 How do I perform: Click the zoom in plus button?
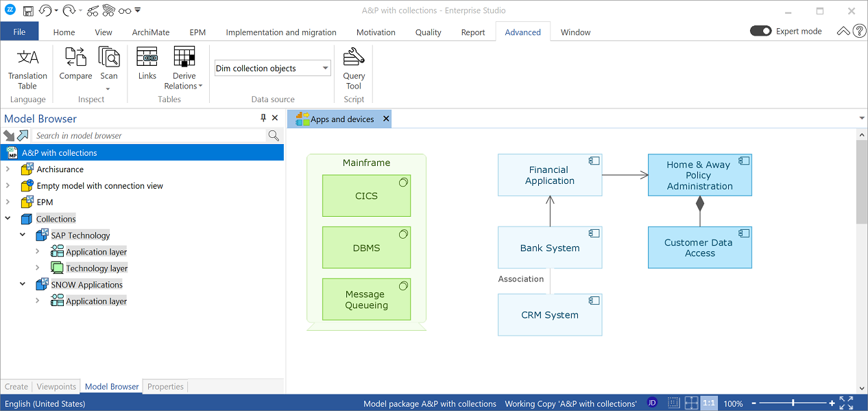click(x=832, y=403)
